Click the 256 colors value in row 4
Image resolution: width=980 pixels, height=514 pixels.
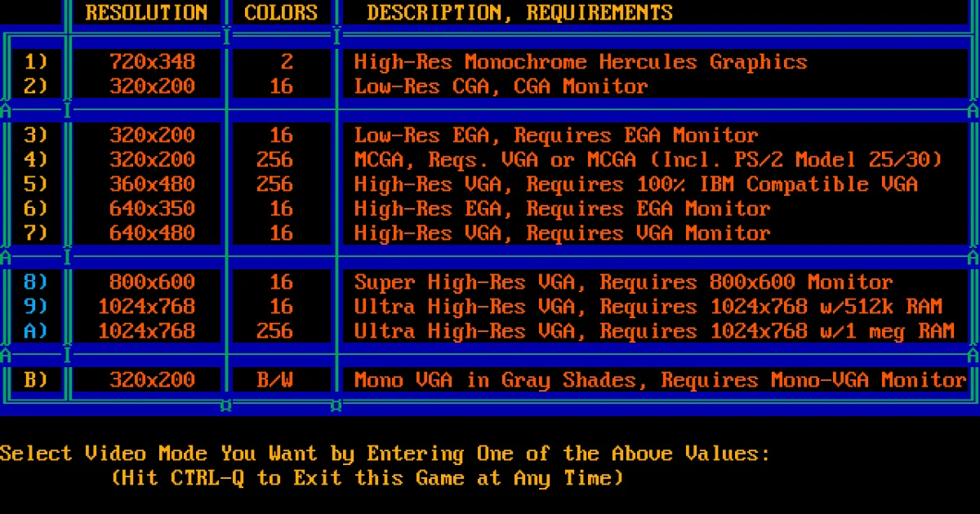[x=274, y=160]
